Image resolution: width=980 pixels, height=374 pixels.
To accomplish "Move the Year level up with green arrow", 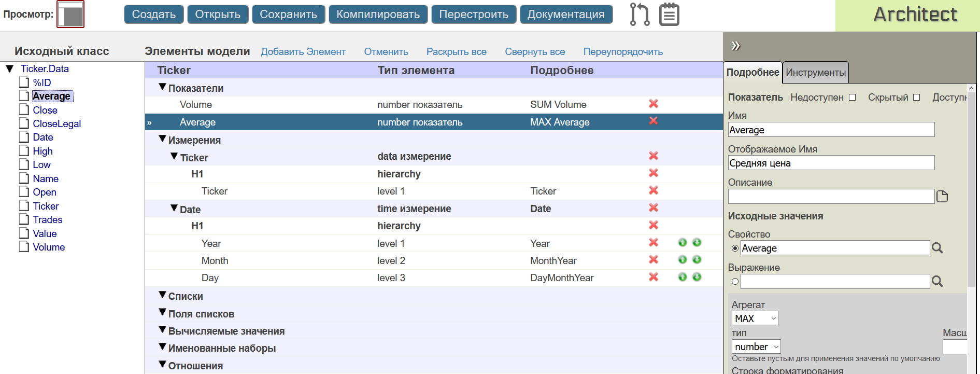I will coord(683,242).
